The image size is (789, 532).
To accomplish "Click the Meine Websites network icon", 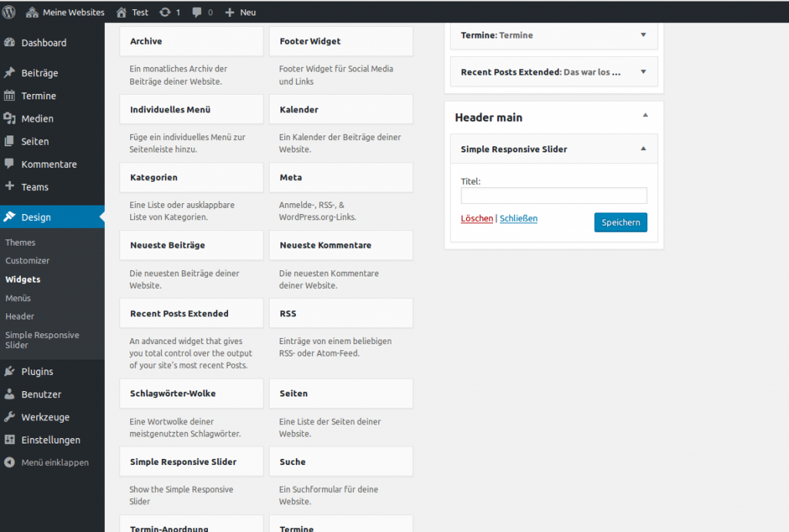I will (x=32, y=12).
